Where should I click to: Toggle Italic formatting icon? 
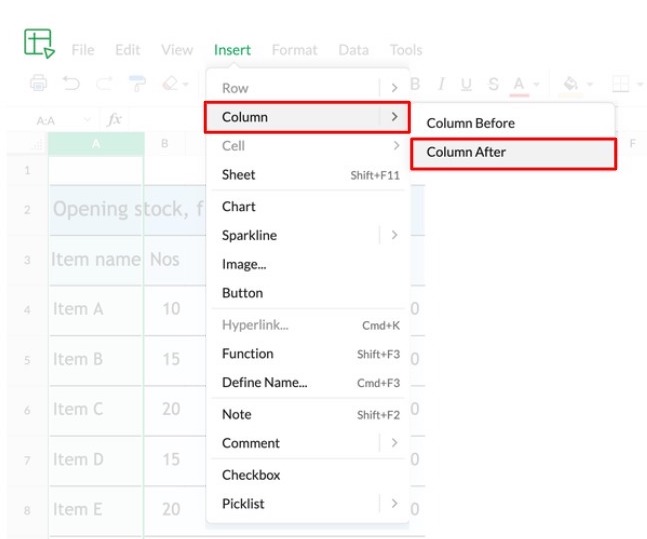pyautogui.click(x=440, y=85)
